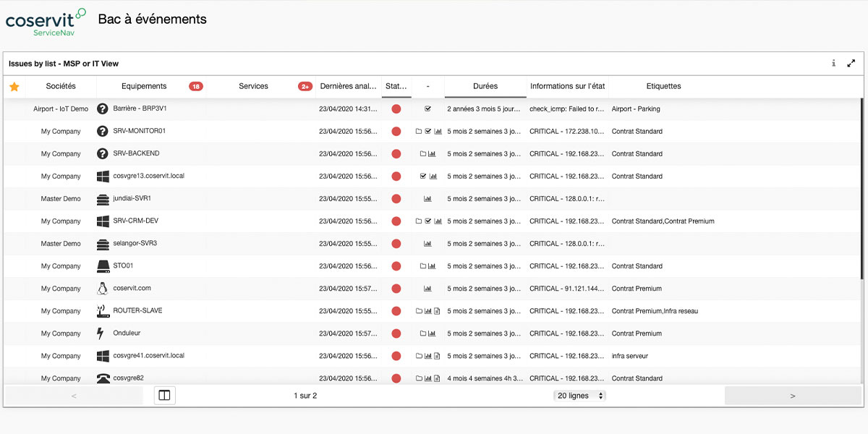The width and height of the screenshot is (868, 434).
Task: Click red status dot for cosvgre82 row
Action: (396, 378)
